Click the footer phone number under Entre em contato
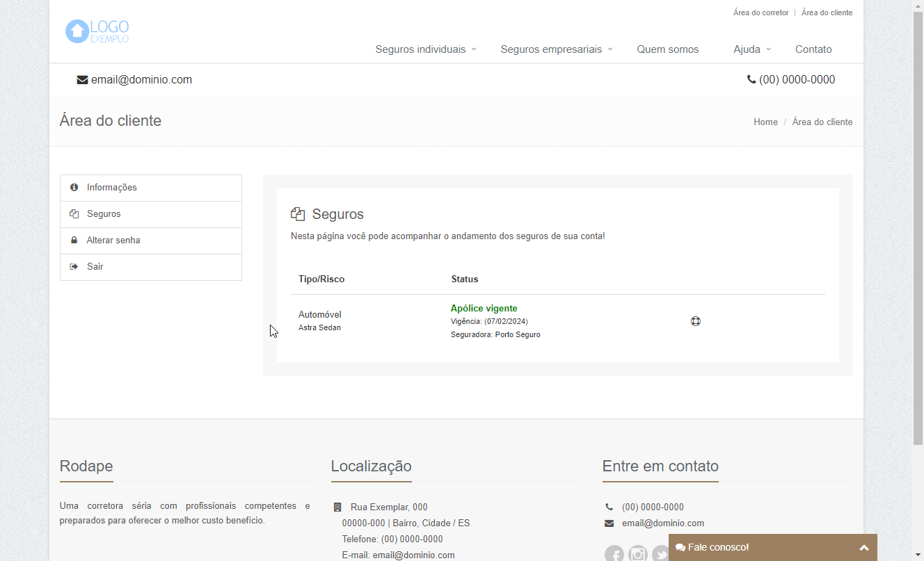924x561 pixels. (653, 507)
